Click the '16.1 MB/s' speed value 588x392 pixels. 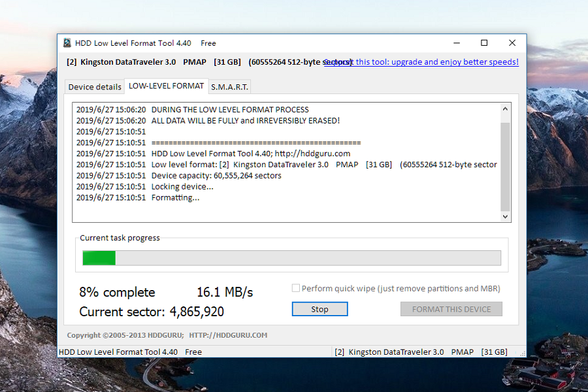coord(225,292)
